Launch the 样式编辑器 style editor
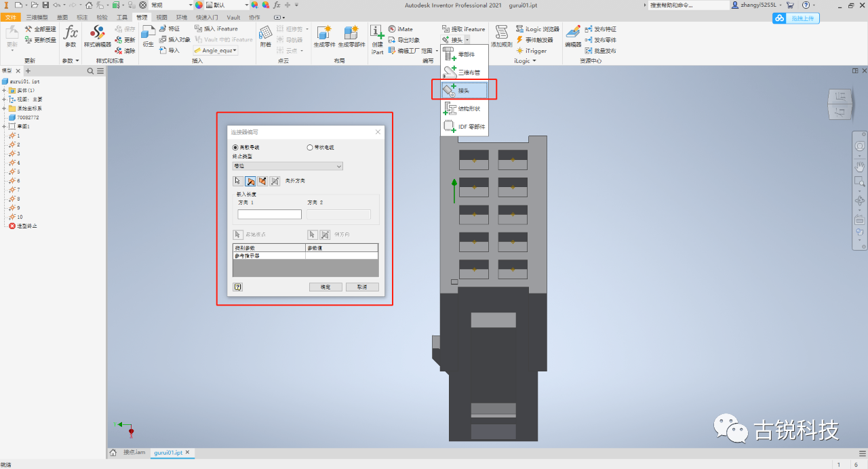Viewport: 868px width, 469px height. [x=97, y=36]
